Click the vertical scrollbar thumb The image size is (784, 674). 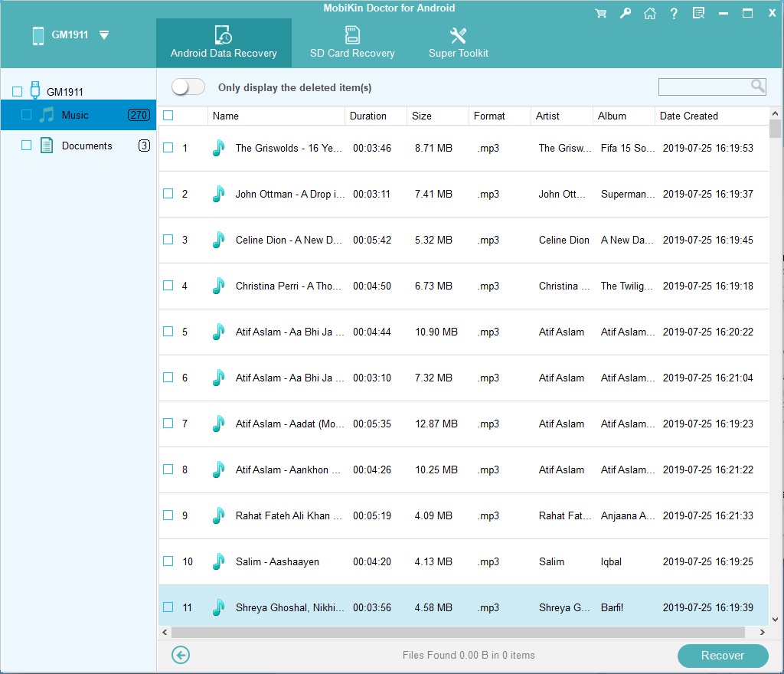[775, 129]
